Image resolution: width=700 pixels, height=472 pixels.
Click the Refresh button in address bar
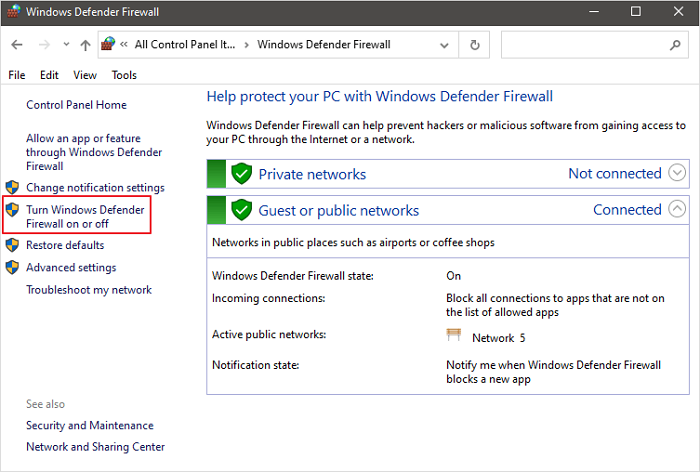pos(474,45)
